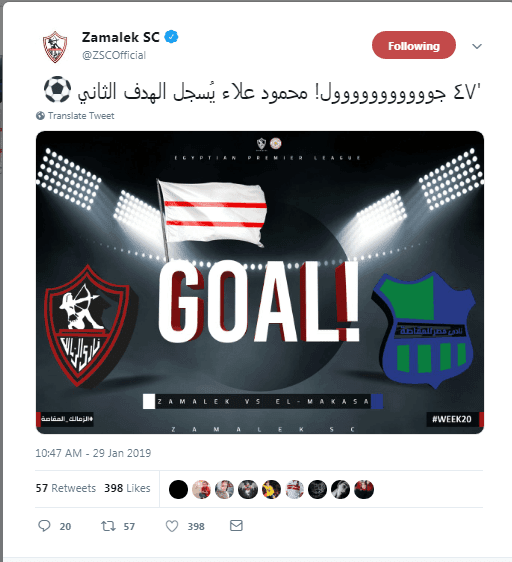Viewport: 512px width, 562px height.
Task: Retweet using the arrows icon
Action: [x=108, y=526]
